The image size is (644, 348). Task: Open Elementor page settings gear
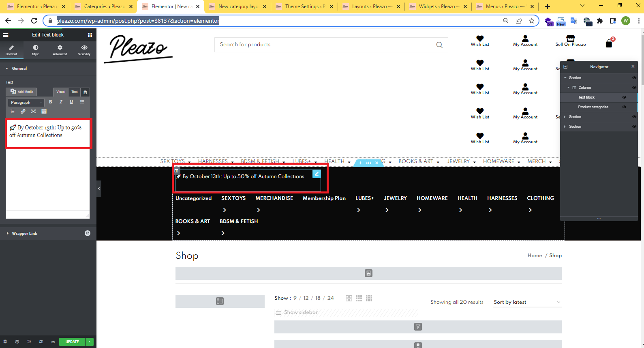click(5, 342)
